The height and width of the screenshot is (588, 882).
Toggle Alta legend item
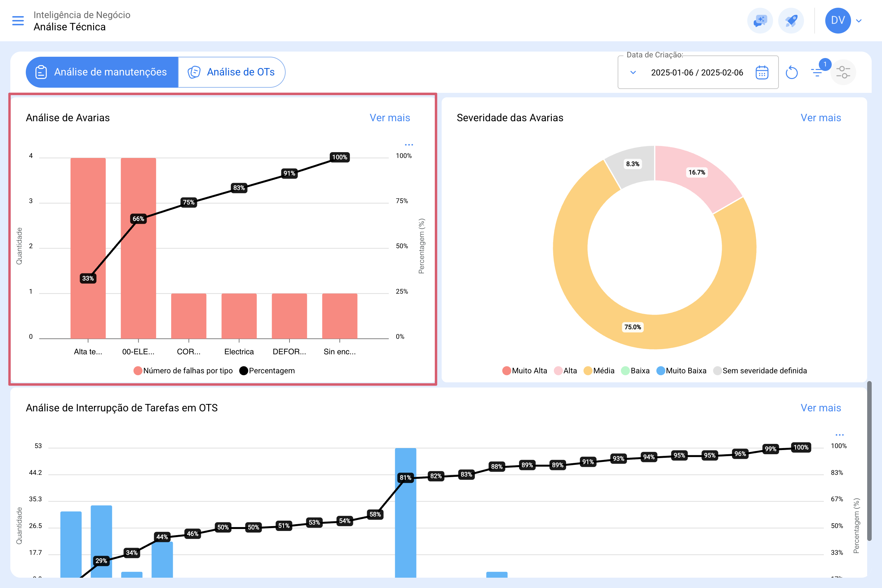565,370
